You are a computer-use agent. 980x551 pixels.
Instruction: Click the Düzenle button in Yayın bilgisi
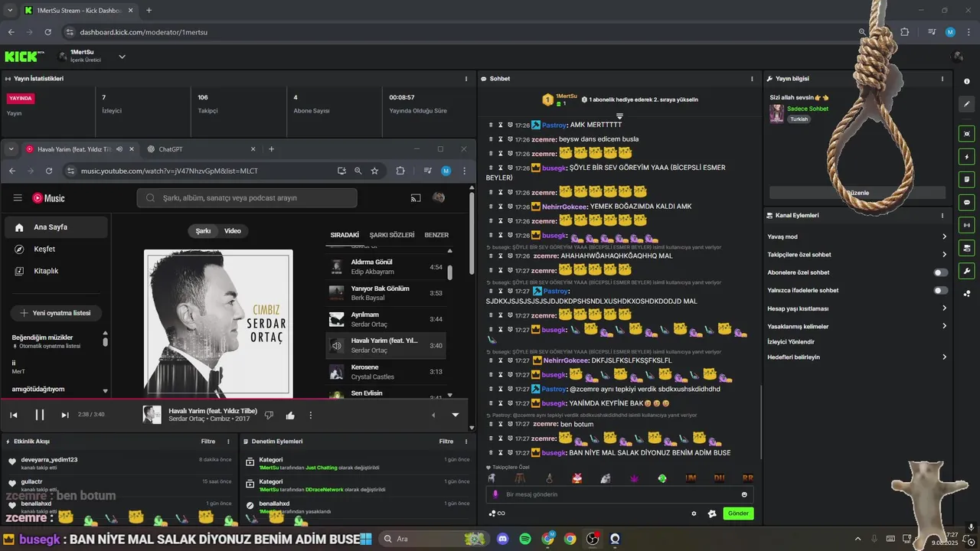tap(857, 193)
